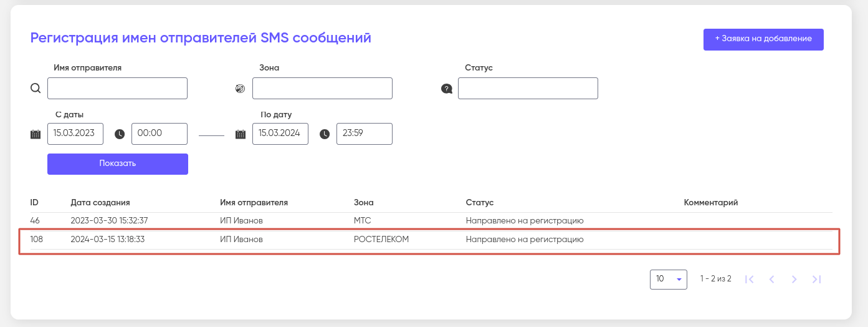Screen dimensions: 868x327
Task: Click the end time field 23:59
Action: (364, 134)
